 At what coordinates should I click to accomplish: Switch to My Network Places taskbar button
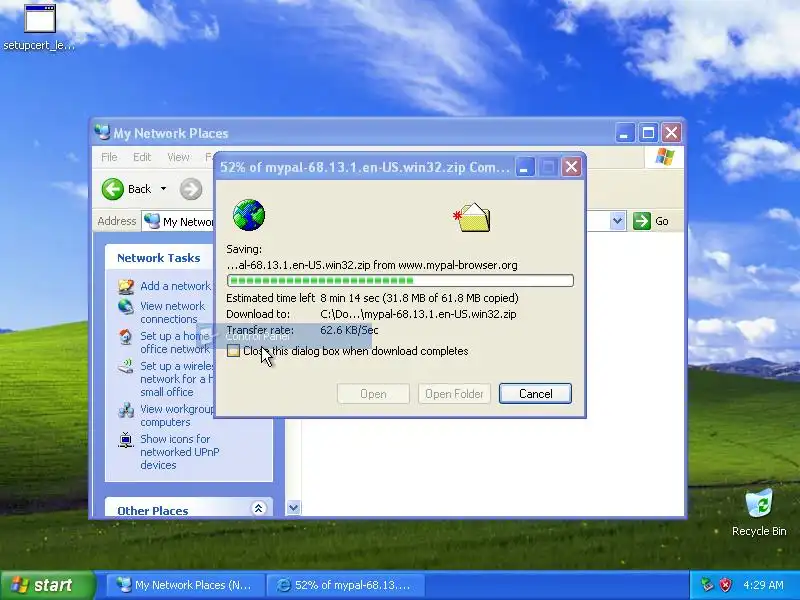(185, 585)
